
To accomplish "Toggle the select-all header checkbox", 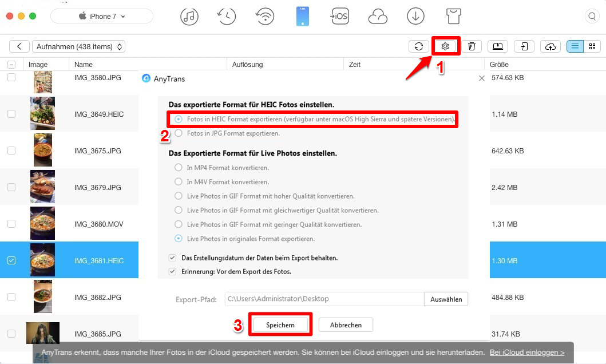I will [x=11, y=65].
